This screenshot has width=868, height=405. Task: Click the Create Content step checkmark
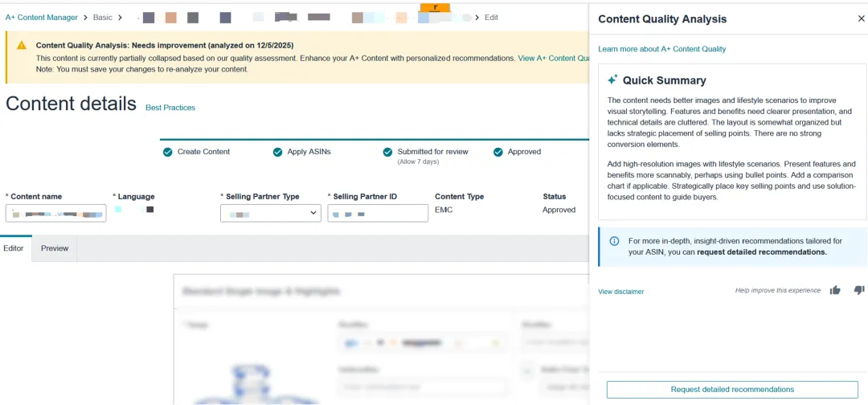pyautogui.click(x=167, y=152)
